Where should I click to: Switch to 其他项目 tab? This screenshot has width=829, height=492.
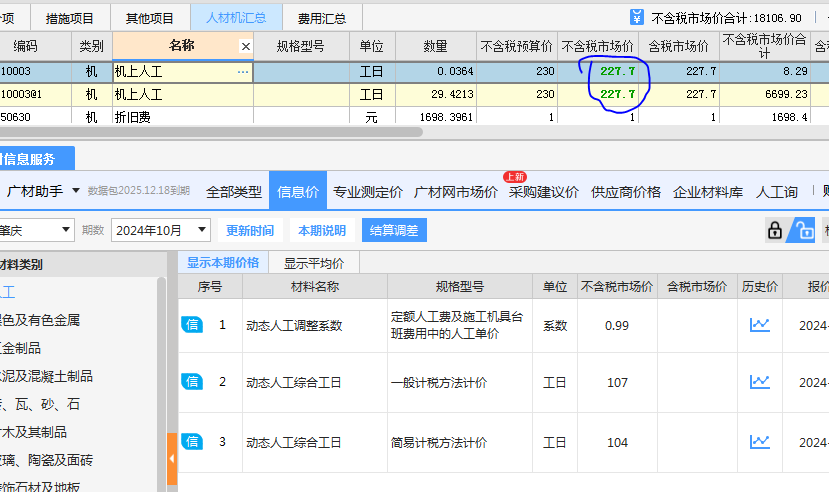[x=150, y=18]
